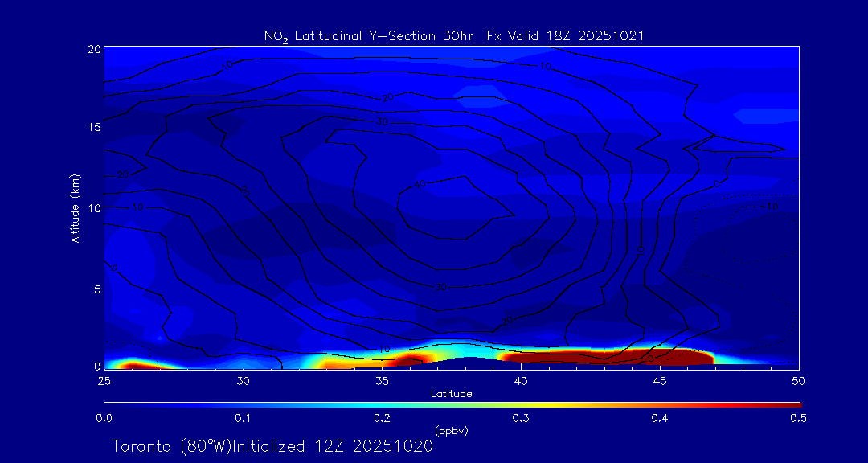
Task: Click the 0.1 colorbar tick label
Action: coord(243,418)
